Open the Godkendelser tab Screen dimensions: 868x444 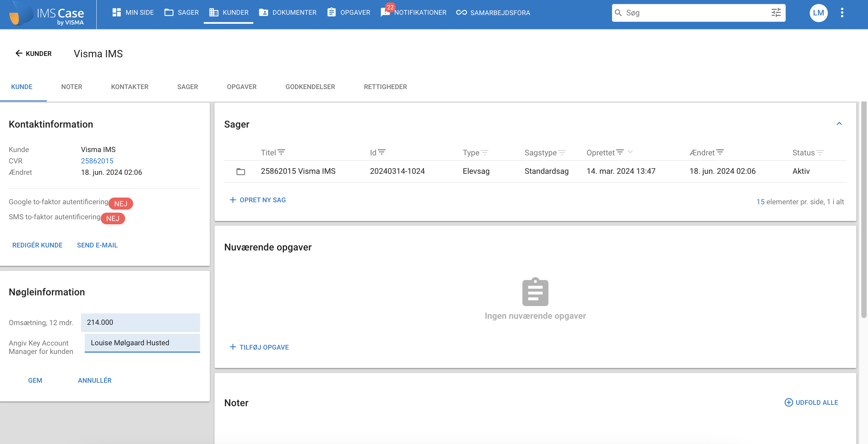click(310, 87)
